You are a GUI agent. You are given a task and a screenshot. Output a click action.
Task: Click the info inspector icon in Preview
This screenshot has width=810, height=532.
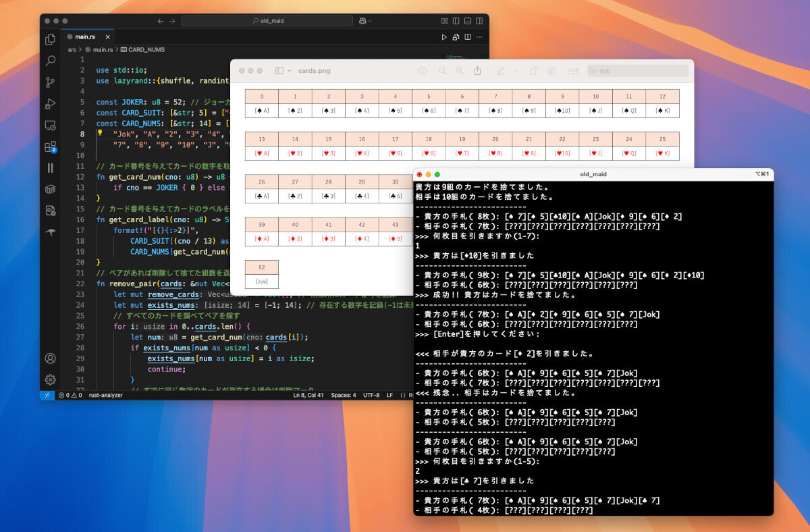coord(423,71)
